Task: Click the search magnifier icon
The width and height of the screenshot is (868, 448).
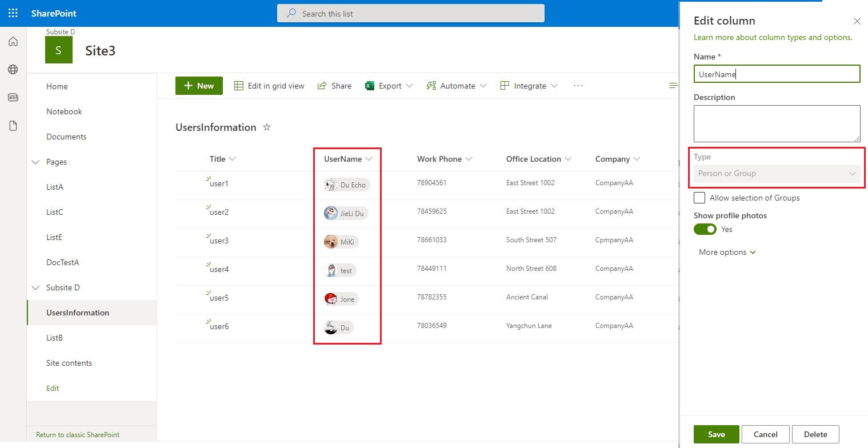Action: tap(291, 13)
